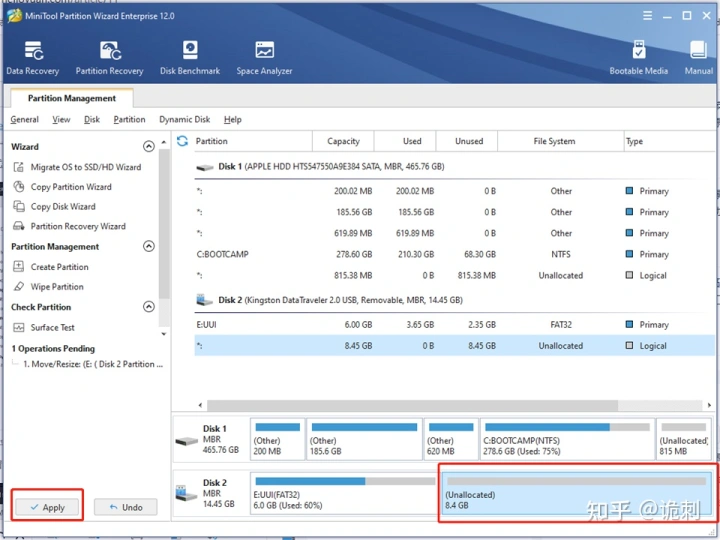Select the 619.89 MB partition row

pos(455,233)
